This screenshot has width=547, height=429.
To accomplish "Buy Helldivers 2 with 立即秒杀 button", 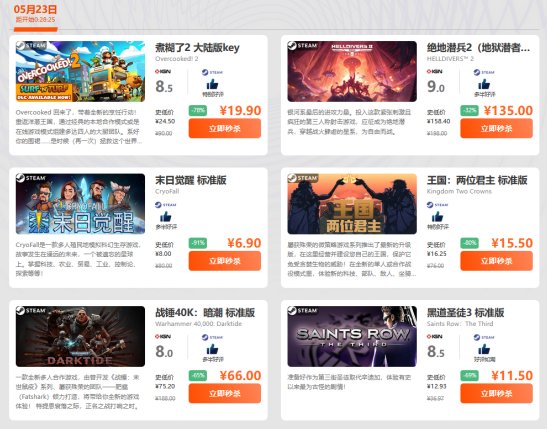I will coord(496,128).
